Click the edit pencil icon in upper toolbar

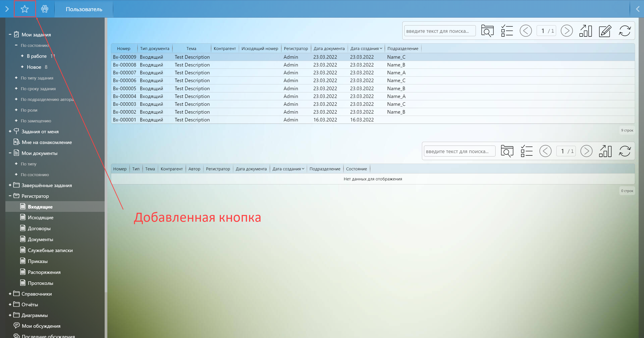605,31
